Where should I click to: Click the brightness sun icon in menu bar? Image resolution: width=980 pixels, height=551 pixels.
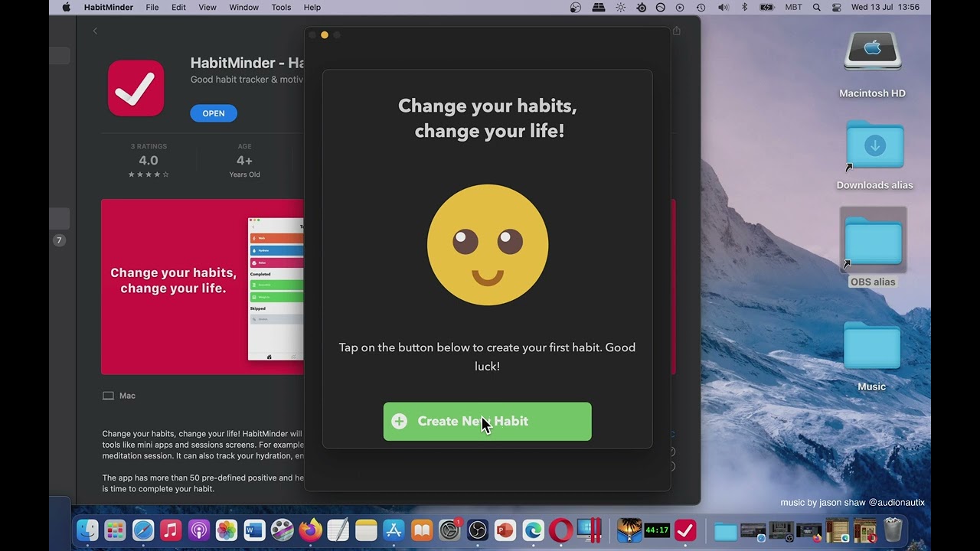620,7
